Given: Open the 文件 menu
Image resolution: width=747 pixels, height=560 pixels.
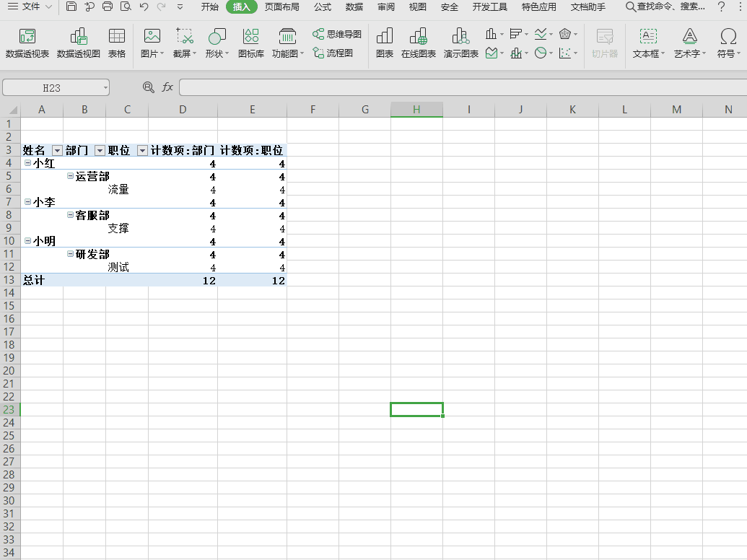Looking at the screenshot, I should (x=30, y=6).
